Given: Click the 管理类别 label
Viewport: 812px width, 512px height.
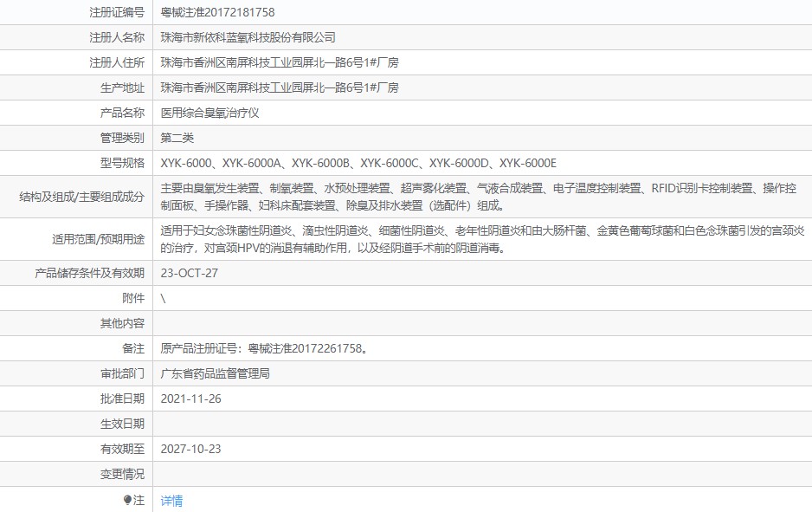Looking at the screenshot, I should (x=122, y=138).
